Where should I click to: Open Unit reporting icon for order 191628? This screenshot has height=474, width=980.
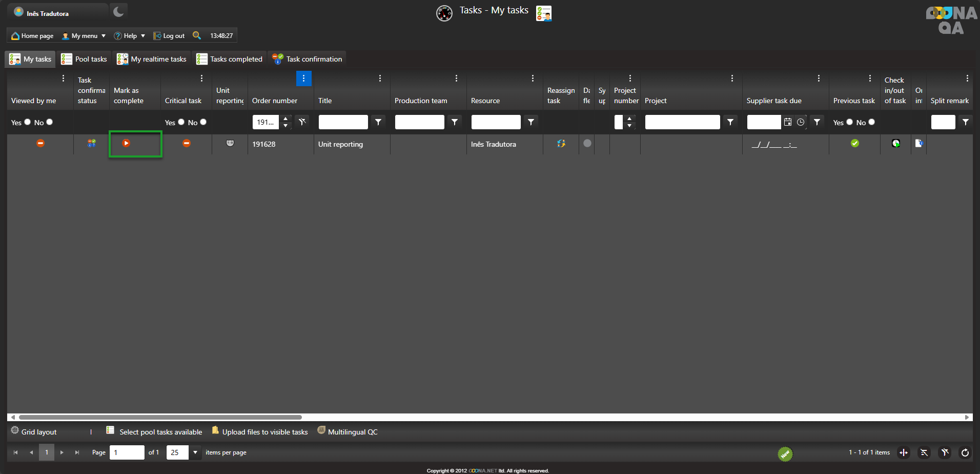(230, 144)
